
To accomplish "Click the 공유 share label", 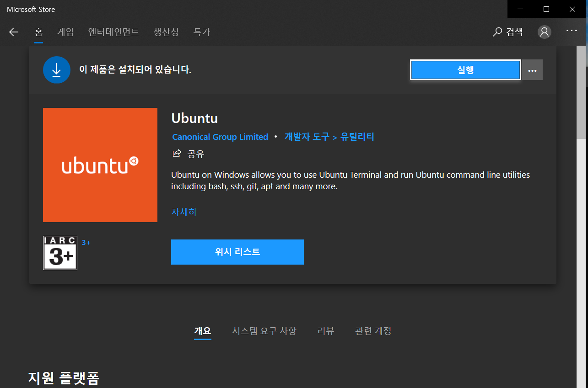I will 196,154.
